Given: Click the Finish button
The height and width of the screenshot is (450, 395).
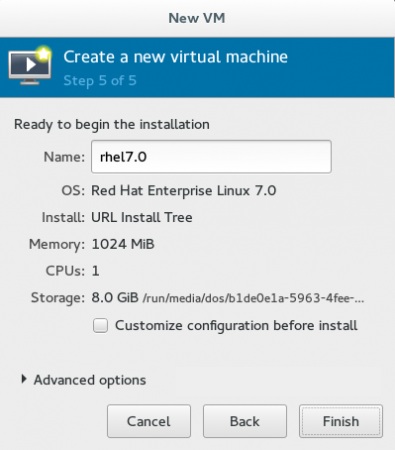Looking at the screenshot, I should pyautogui.click(x=341, y=421).
